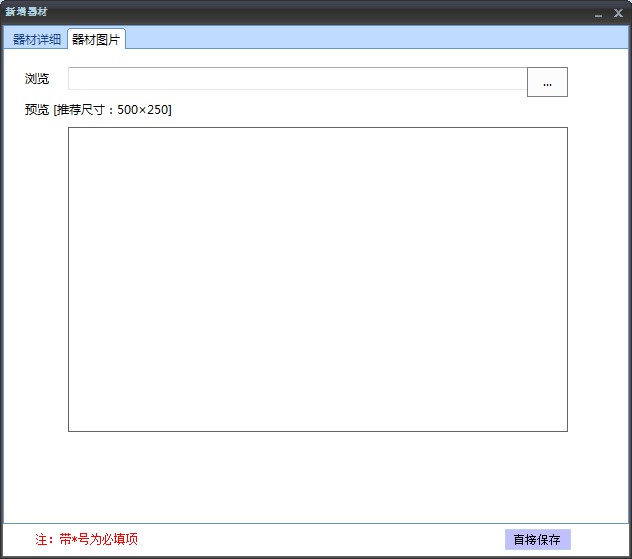Click the 新增器材 title bar text
Image resolution: width=632 pixels, height=559 pixels.
27,12
